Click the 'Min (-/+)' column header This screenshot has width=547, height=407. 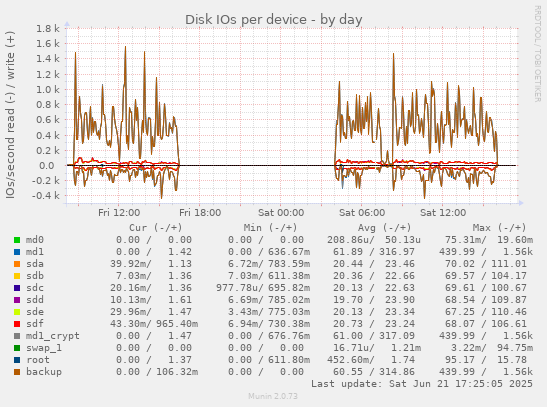coord(270,228)
